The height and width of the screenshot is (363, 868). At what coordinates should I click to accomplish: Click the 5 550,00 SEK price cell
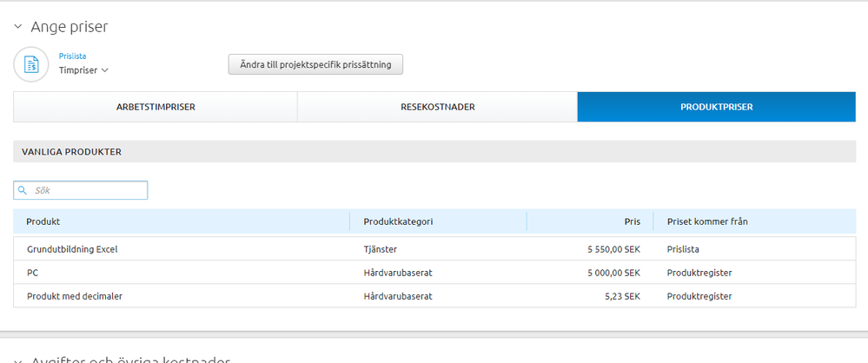tap(614, 249)
